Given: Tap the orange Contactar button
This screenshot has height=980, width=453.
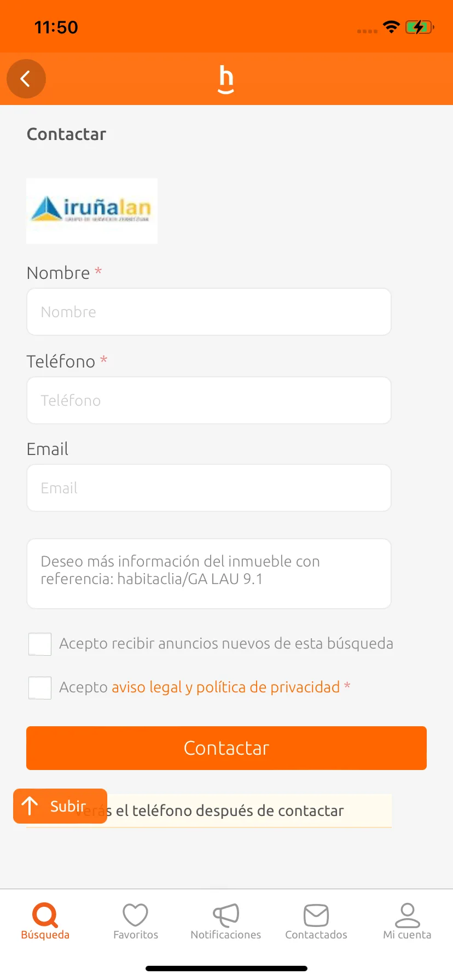Looking at the screenshot, I should [226, 748].
